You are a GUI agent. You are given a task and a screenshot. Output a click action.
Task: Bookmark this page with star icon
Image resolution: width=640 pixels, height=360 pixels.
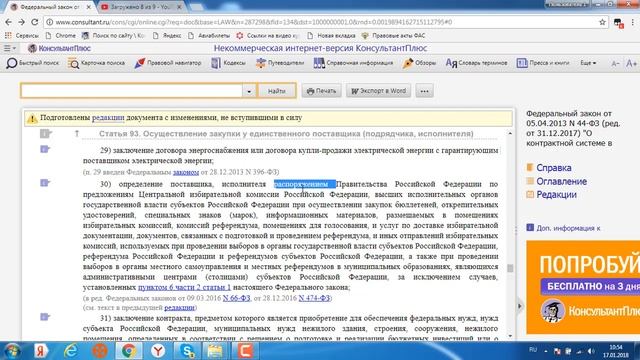(602, 22)
